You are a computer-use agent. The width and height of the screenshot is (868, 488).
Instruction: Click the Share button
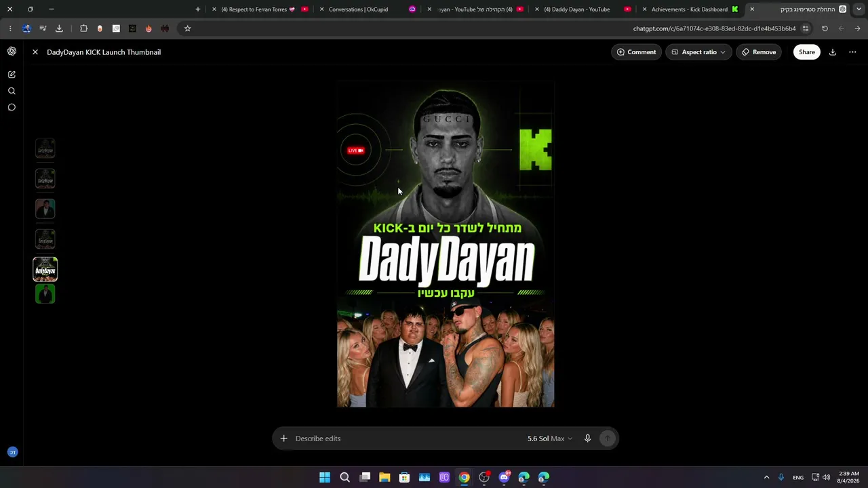click(806, 52)
